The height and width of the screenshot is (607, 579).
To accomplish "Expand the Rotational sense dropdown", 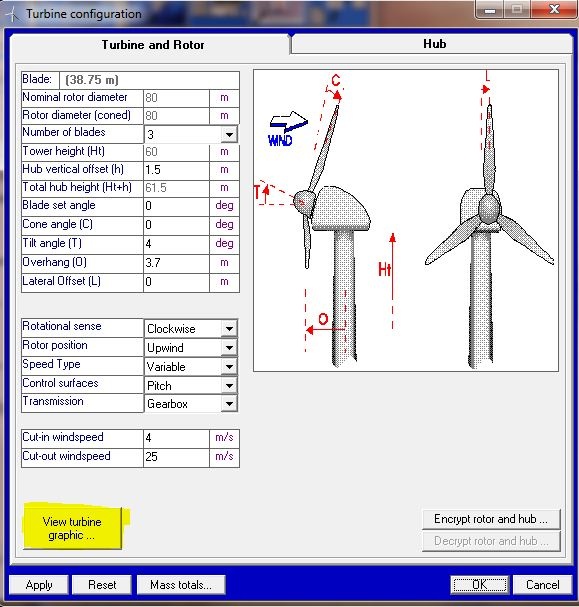I will (229, 329).
